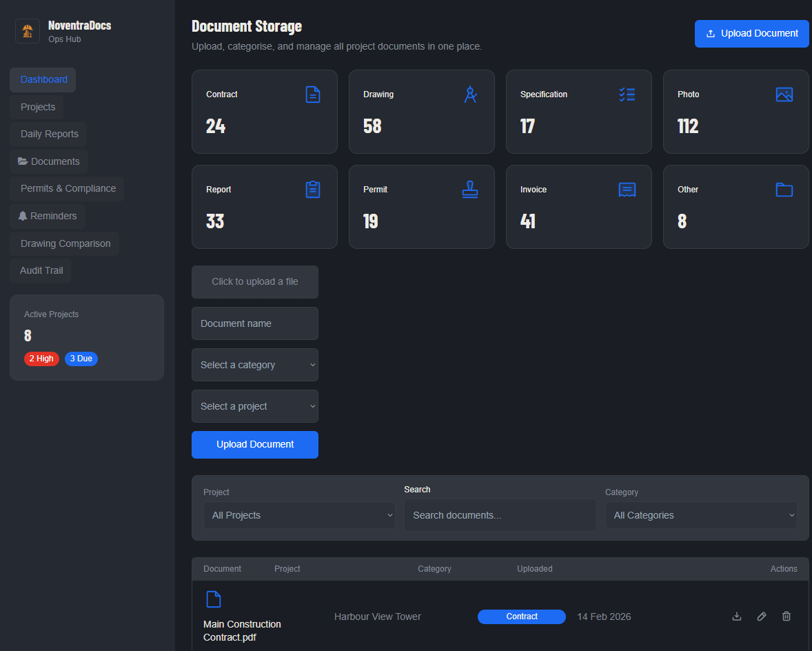Image resolution: width=812 pixels, height=651 pixels.
Task: Open the Drawing Comparison page
Action: (65, 243)
